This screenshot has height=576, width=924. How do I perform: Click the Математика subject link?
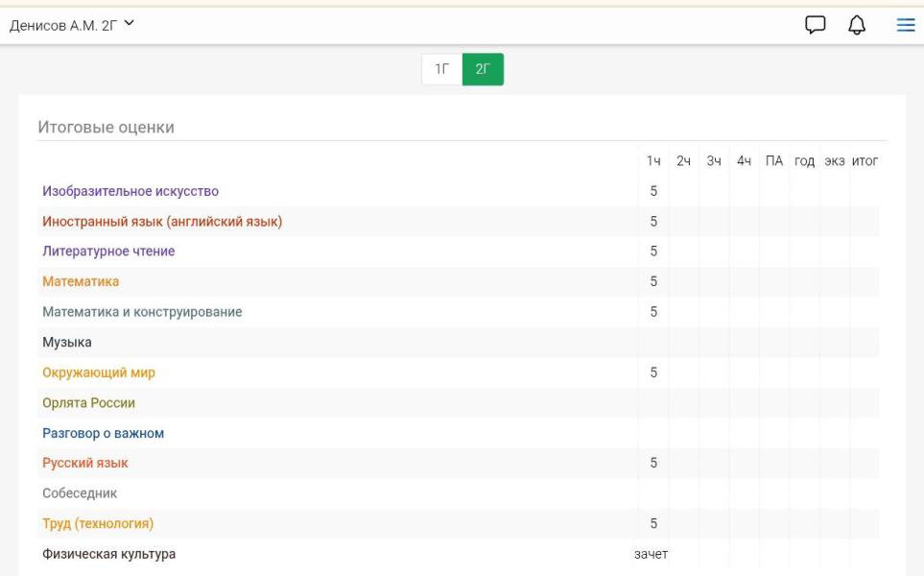81,281
